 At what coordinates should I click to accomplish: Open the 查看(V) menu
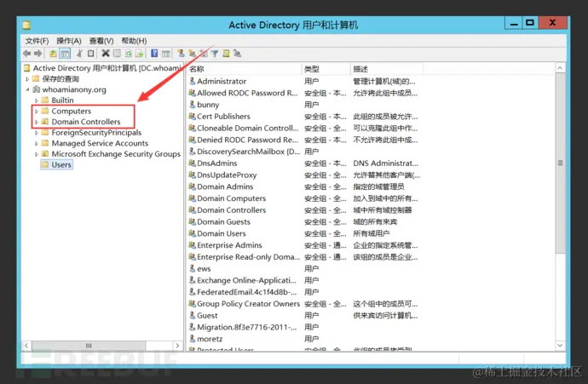(101, 41)
